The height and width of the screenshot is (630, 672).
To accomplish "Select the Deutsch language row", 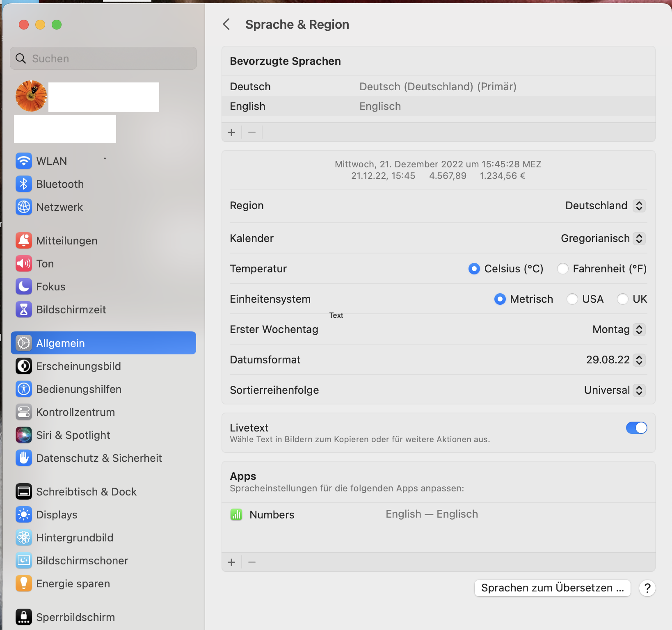I will (438, 87).
